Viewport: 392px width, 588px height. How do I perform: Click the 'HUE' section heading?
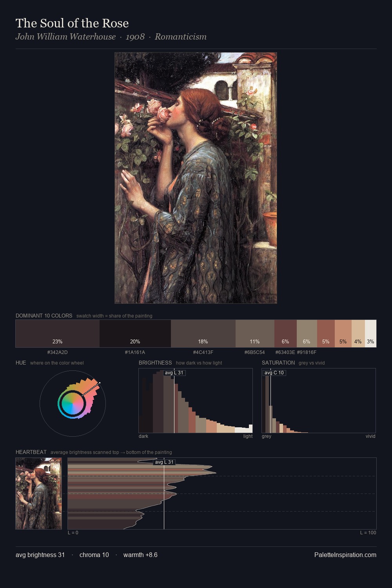21,363
